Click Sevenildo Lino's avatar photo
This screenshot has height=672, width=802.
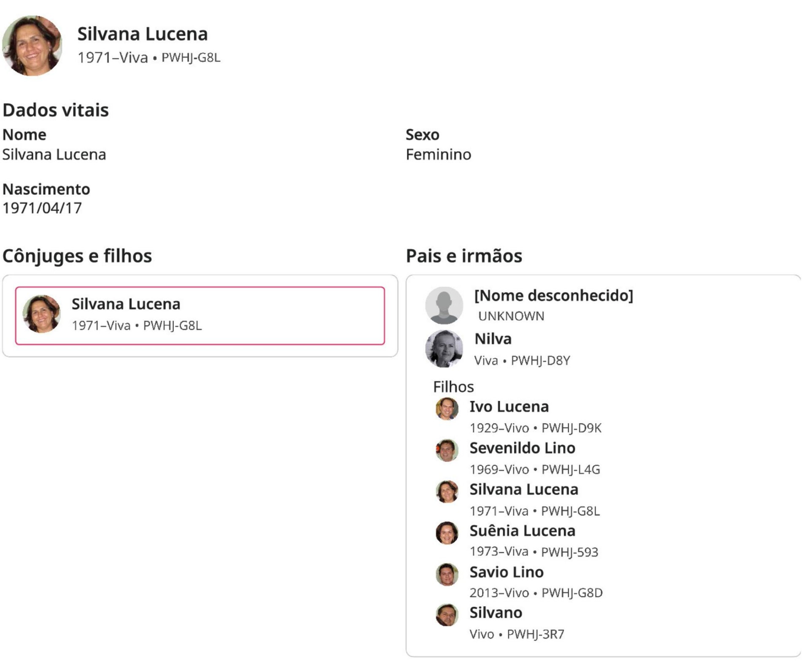tap(447, 450)
